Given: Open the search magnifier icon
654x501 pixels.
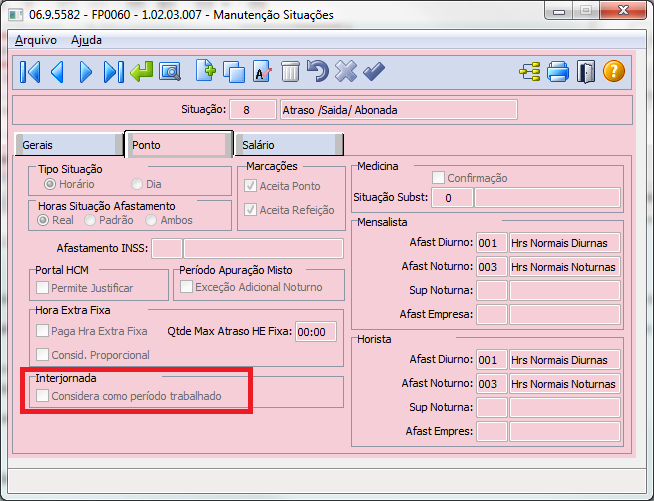Looking at the screenshot, I should pyautogui.click(x=169, y=72).
